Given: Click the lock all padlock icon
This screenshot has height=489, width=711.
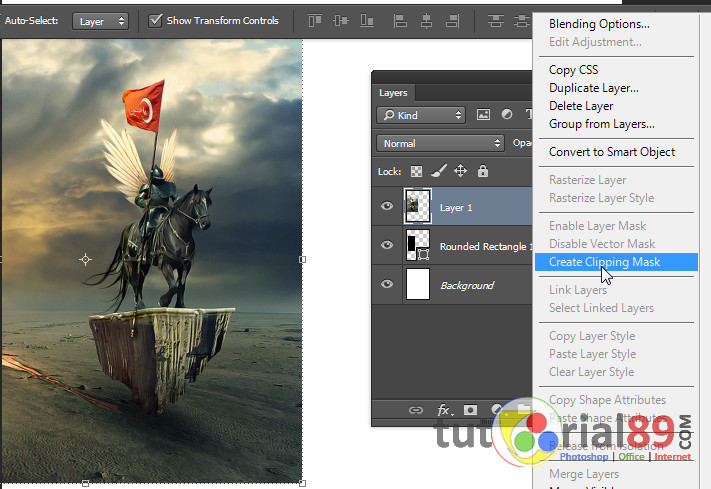Looking at the screenshot, I should click(483, 171).
